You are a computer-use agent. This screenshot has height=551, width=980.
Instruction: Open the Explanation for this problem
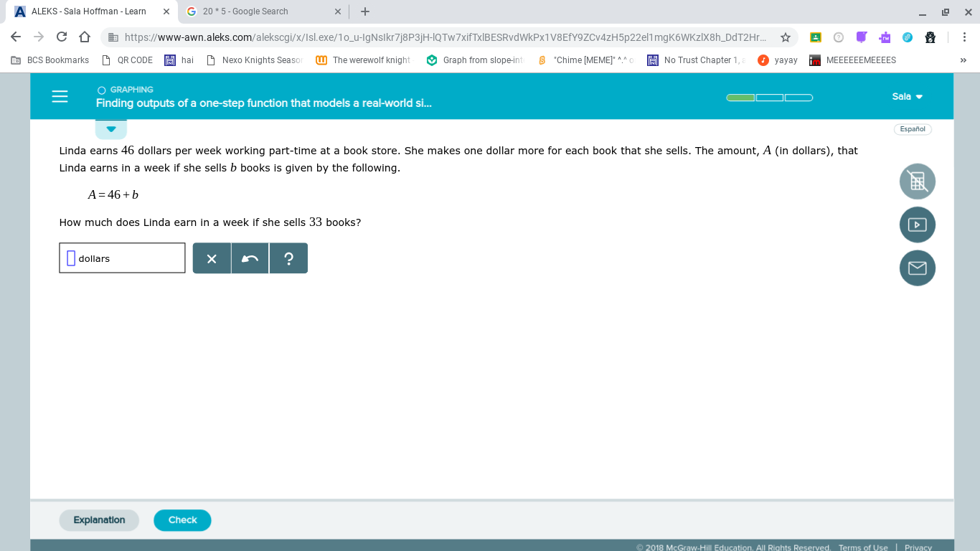pyautogui.click(x=99, y=520)
